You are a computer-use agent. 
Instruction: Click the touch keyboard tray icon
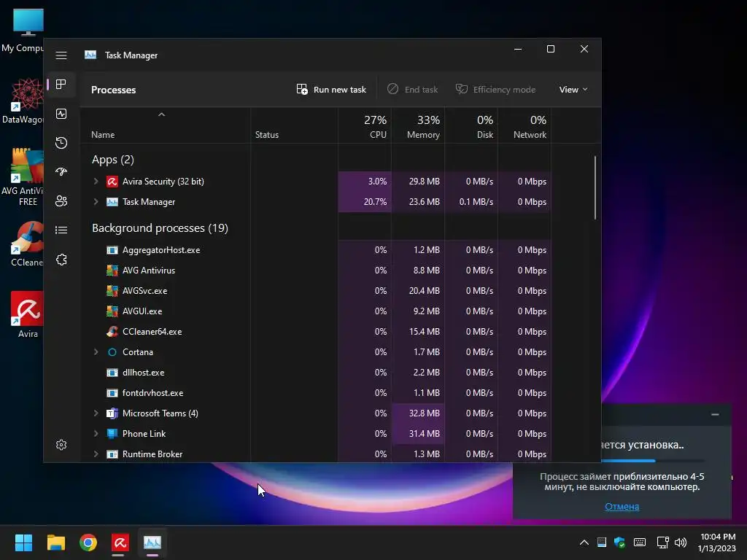(640, 542)
